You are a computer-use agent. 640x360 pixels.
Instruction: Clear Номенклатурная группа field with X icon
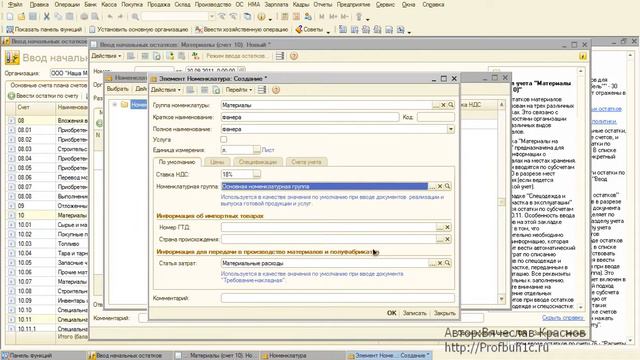pos(440,186)
